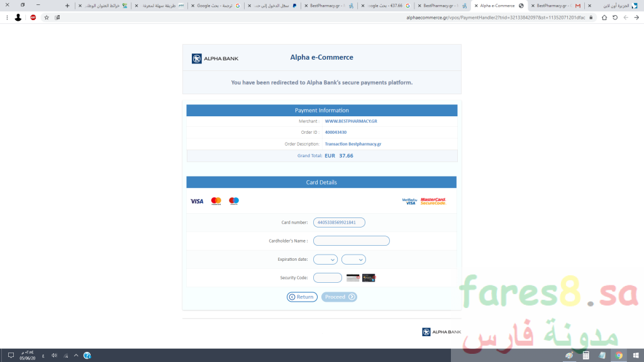Viewport: 644px width, 362px height.
Task: Open the Chrome profile avatar icon
Action: point(18,18)
